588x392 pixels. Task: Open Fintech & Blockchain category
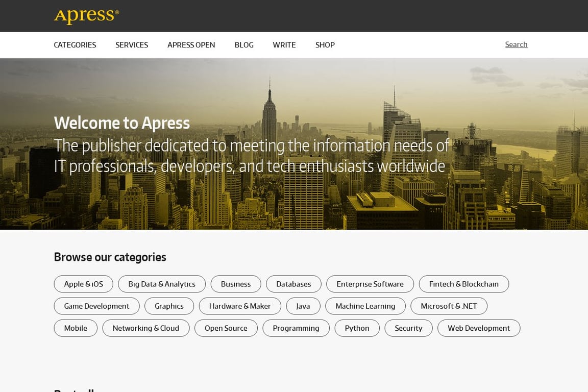point(464,284)
